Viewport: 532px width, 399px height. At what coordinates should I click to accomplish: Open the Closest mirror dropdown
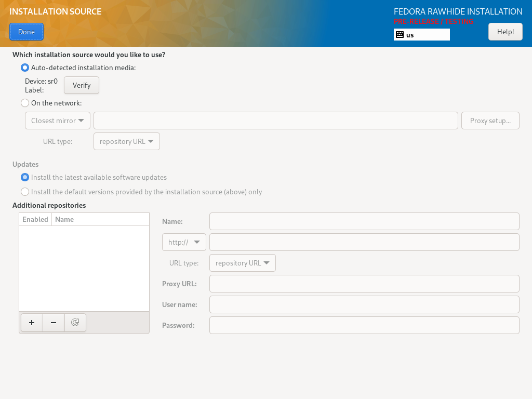58,121
